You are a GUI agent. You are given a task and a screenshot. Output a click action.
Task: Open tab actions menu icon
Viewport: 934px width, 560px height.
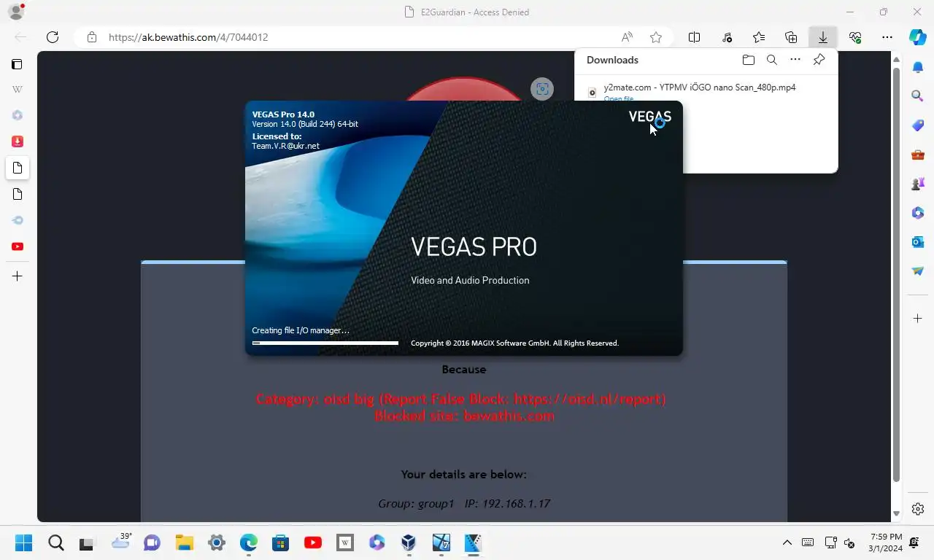[x=17, y=64]
